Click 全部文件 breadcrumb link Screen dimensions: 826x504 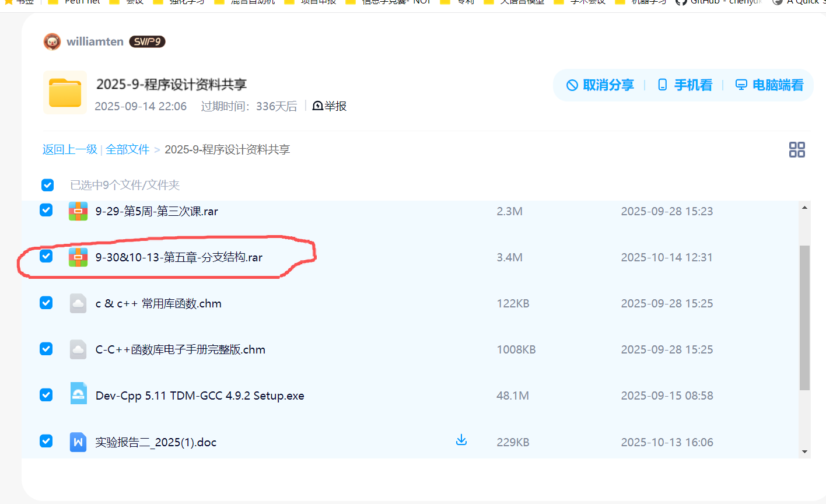pos(127,149)
